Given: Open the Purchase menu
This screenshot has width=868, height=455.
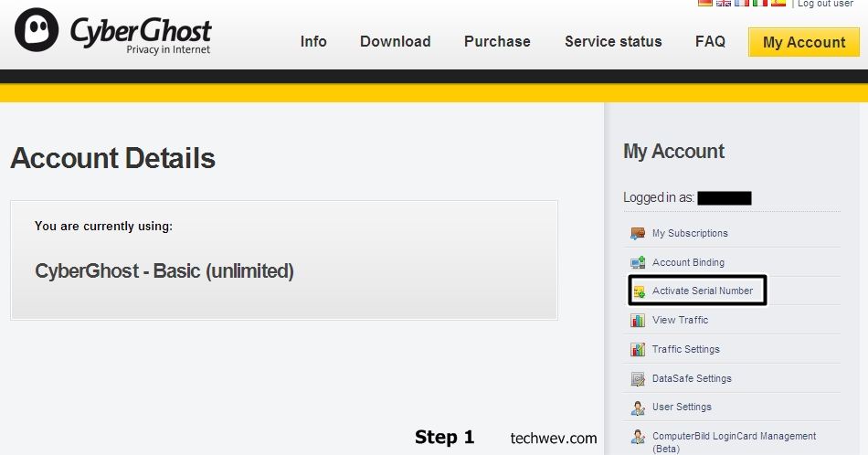Looking at the screenshot, I should pos(497,41).
